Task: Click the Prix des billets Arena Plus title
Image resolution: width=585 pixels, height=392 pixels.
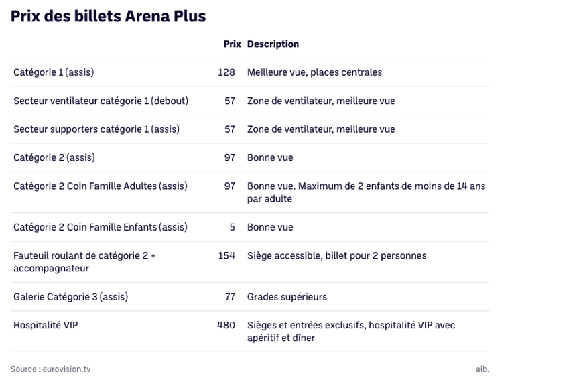Action: tap(108, 16)
